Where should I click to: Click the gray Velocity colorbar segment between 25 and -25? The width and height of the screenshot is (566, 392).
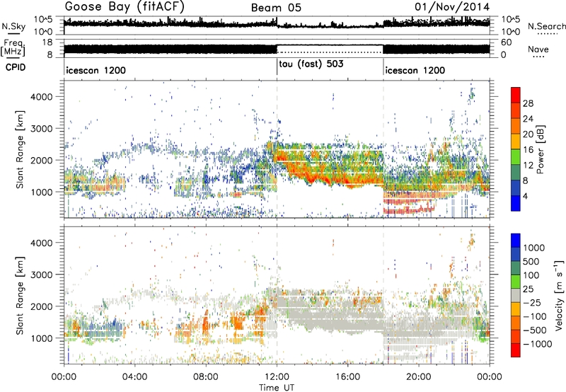point(516,295)
